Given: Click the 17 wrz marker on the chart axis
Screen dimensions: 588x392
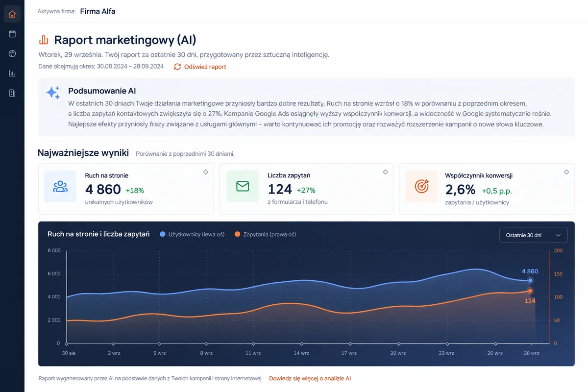Looking at the screenshot, I should click(349, 344).
